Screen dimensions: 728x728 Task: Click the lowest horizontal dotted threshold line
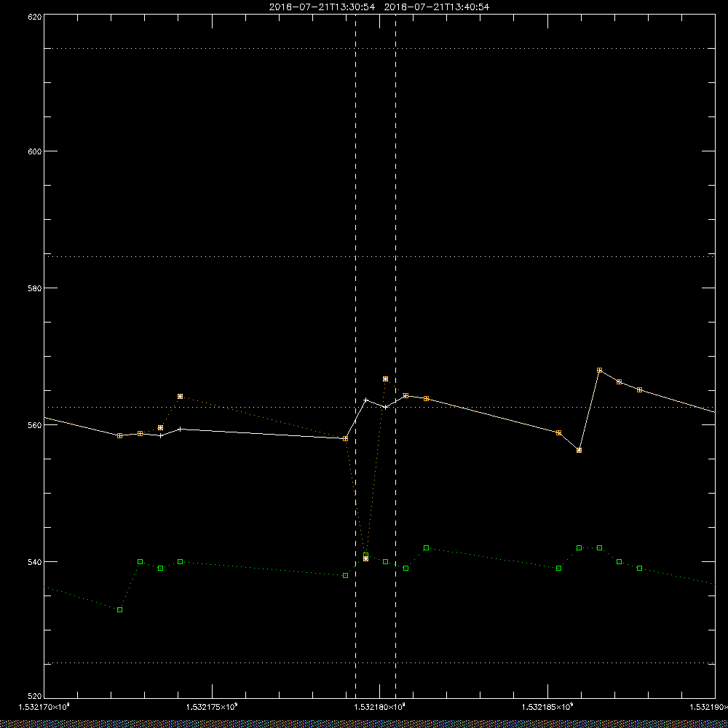(x=379, y=663)
